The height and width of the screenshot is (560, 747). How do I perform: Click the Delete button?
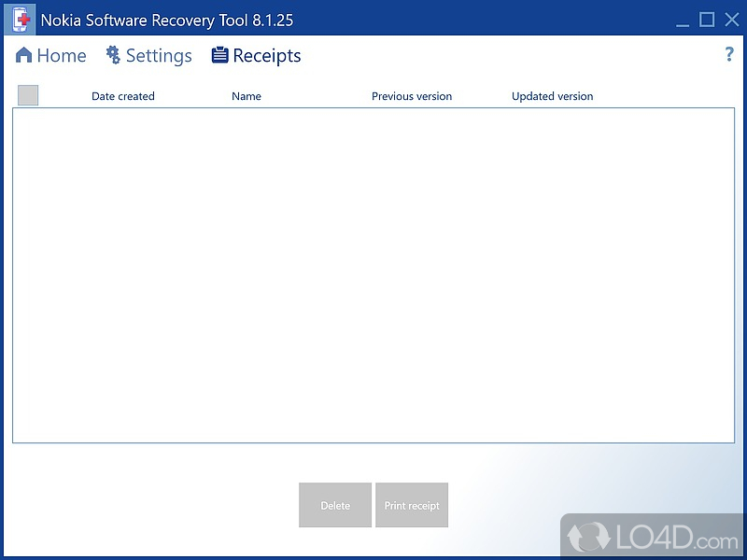pyautogui.click(x=335, y=505)
